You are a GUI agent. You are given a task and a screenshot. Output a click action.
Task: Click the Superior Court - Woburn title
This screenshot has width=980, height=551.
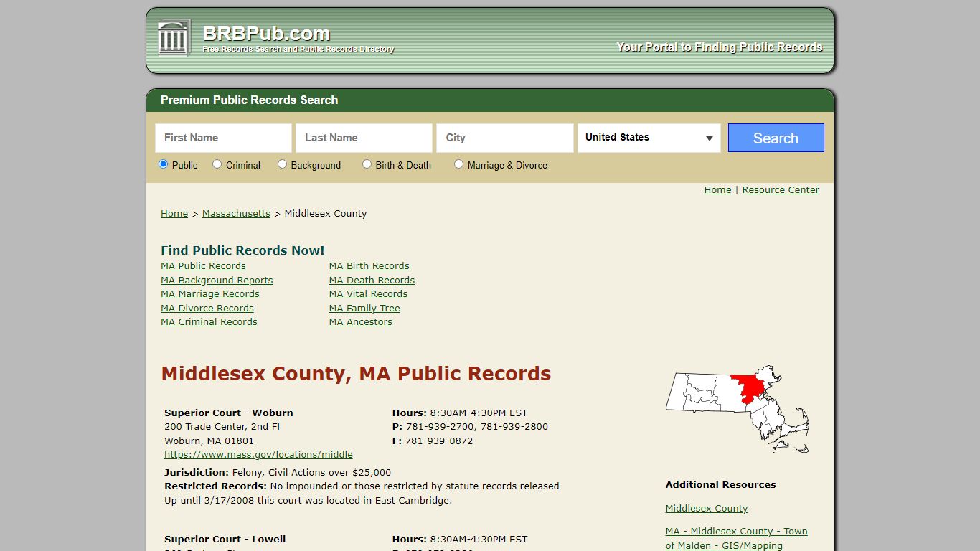pos(229,413)
